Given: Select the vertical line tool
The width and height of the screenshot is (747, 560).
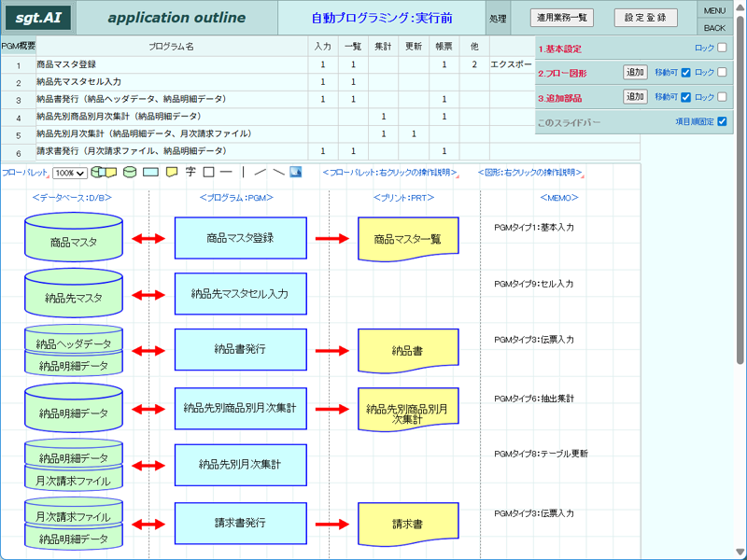Looking at the screenshot, I should [x=244, y=172].
